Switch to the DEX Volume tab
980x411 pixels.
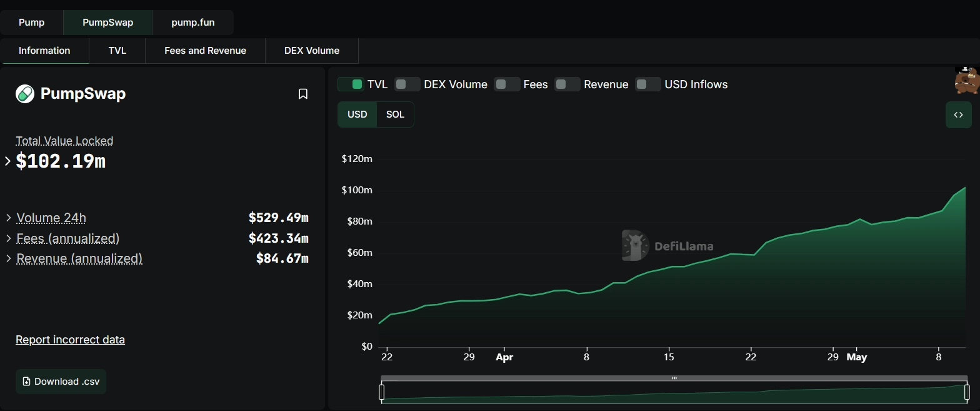[312, 51]
